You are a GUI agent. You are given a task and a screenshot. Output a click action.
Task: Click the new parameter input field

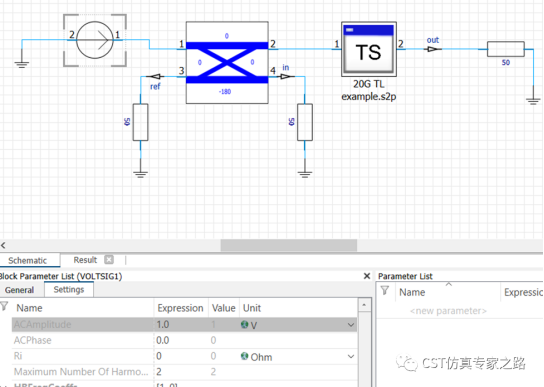(448, 311)
